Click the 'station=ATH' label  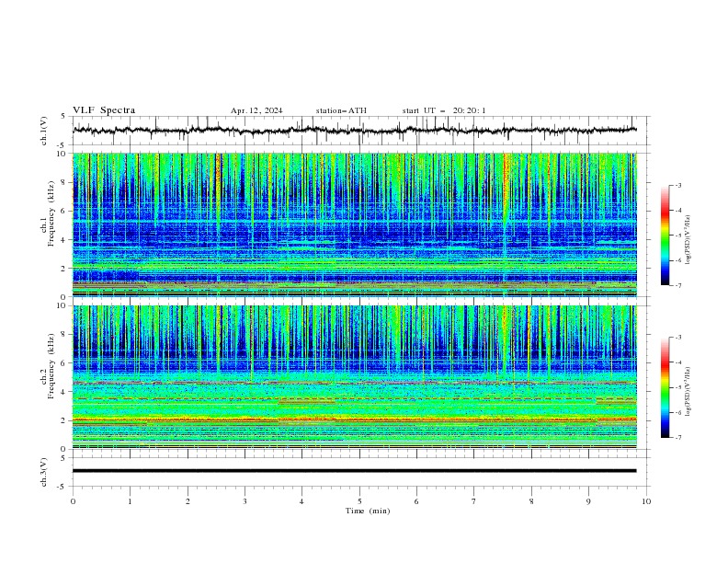click(341, 110)
